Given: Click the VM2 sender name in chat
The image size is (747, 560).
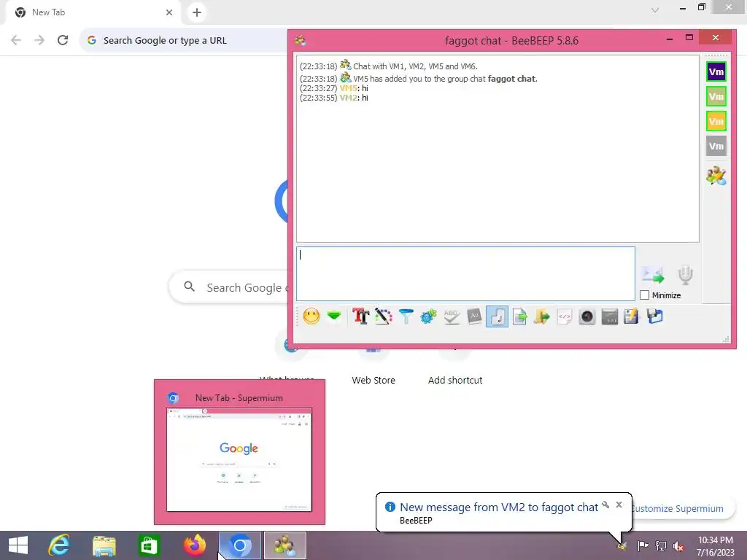Looking at the screenshot, I should [348, 98].
